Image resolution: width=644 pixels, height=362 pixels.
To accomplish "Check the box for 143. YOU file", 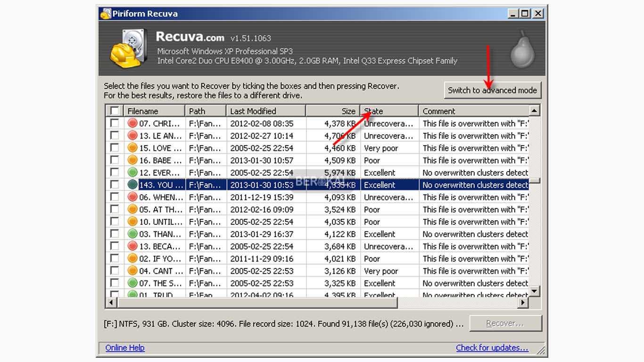I will (x=115, y=185).
